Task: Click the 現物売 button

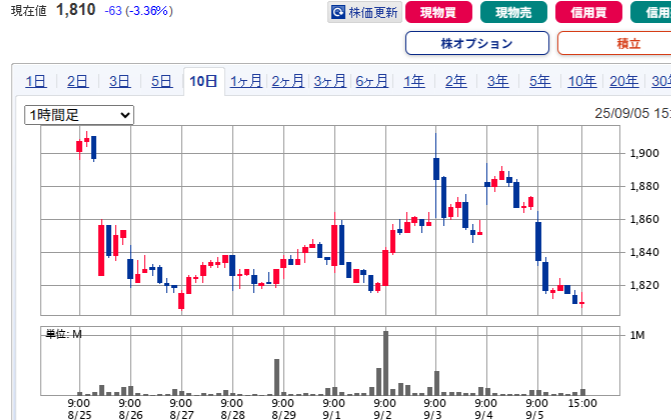Action: [x=514, y=12]
